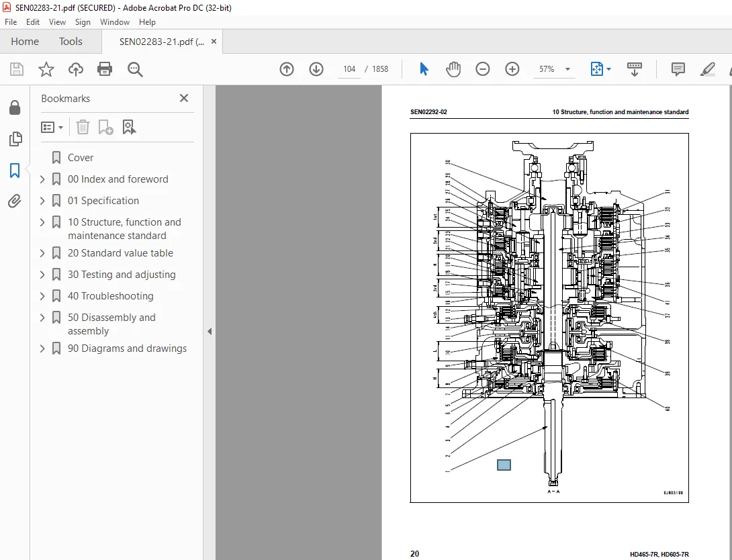Find current bookmark icon

pyautogui.click(x=129, y=127)
